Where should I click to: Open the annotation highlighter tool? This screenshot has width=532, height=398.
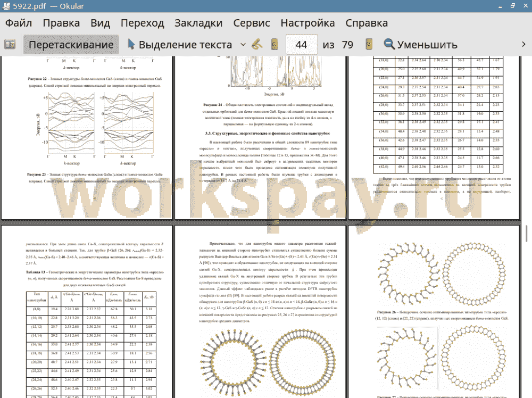257,45
